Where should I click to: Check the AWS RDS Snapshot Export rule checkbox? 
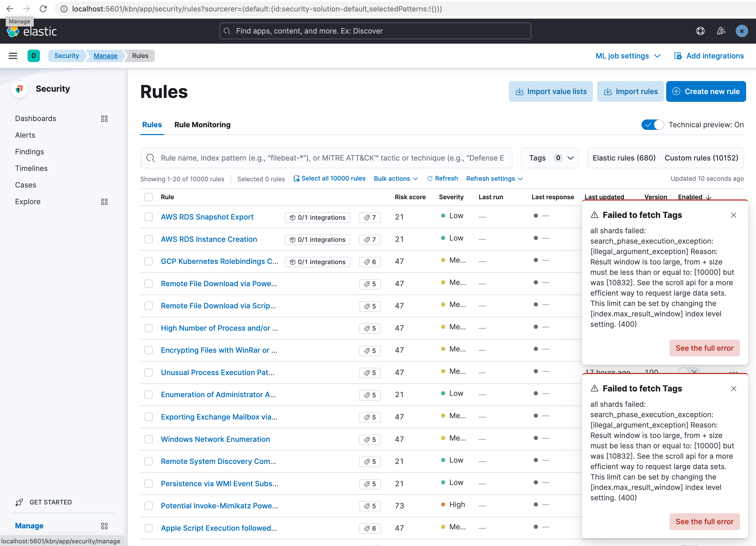click(148, 217)
